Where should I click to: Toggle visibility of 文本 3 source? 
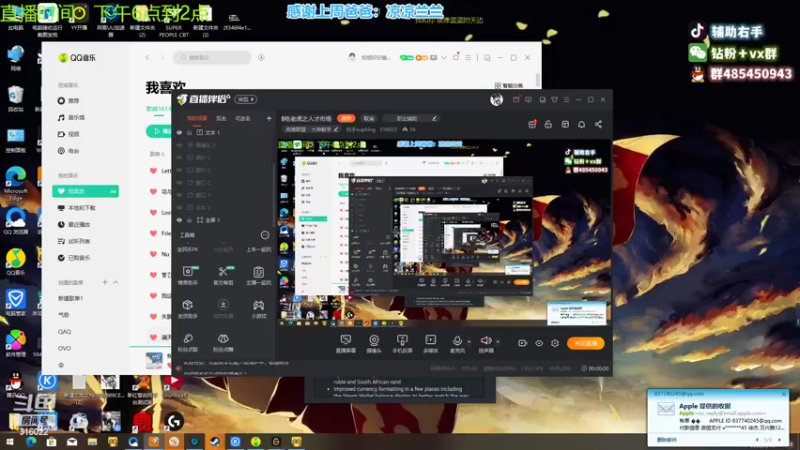[179, 208]
